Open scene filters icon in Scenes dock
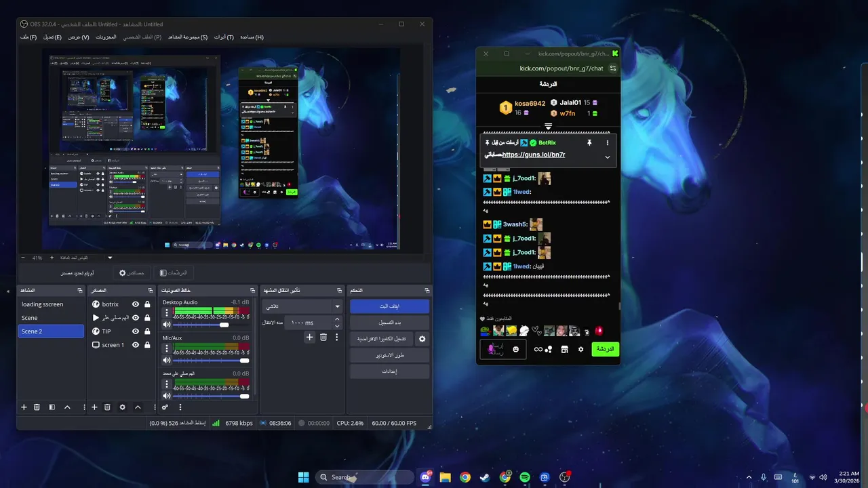 (52, 407)
